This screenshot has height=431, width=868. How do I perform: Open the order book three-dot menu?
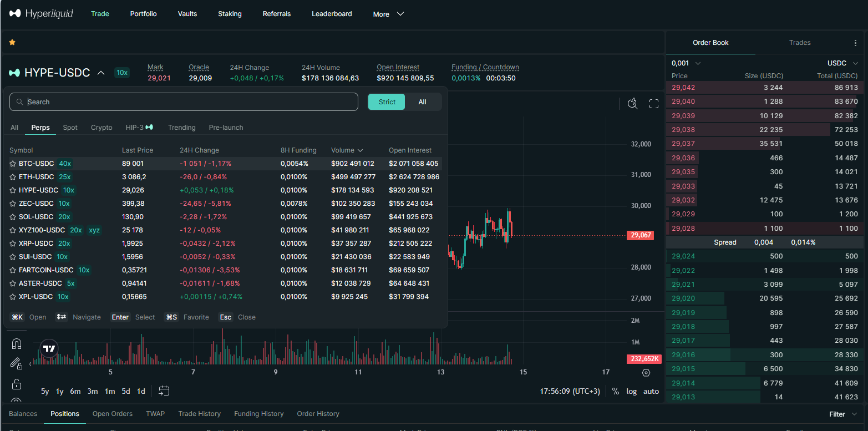(x=855, y=43)
